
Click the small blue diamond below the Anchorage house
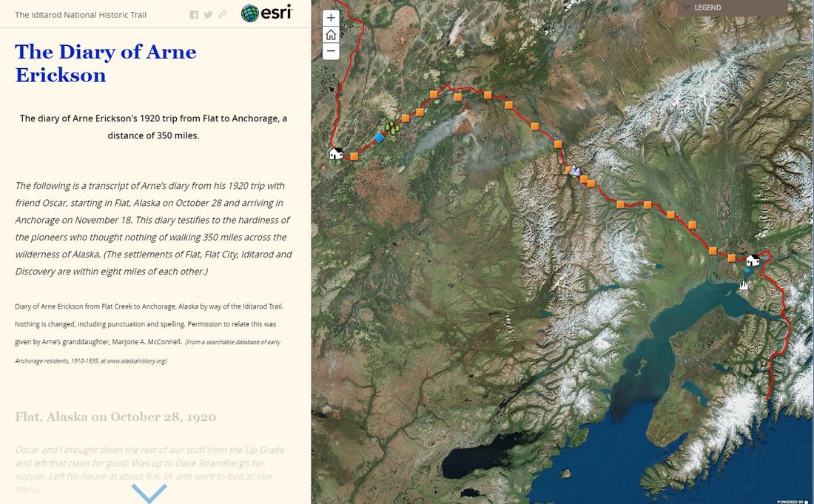tap(747, 271)
